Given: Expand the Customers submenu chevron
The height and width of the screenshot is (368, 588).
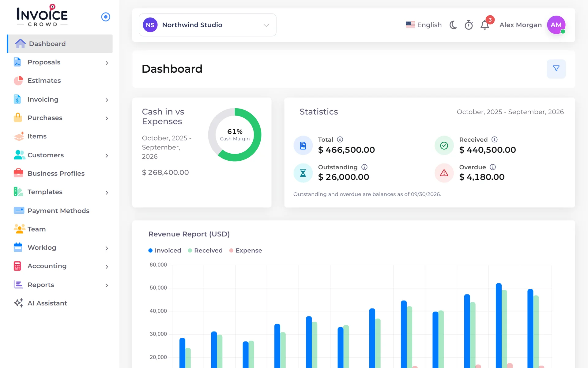Looking at the screenshot, I should pos(107,156).
